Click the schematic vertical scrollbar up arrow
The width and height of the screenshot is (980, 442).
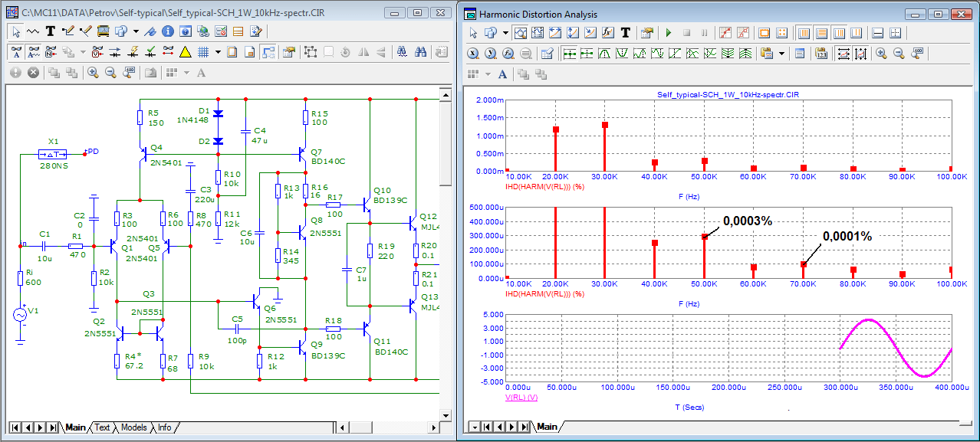(444, 93)
